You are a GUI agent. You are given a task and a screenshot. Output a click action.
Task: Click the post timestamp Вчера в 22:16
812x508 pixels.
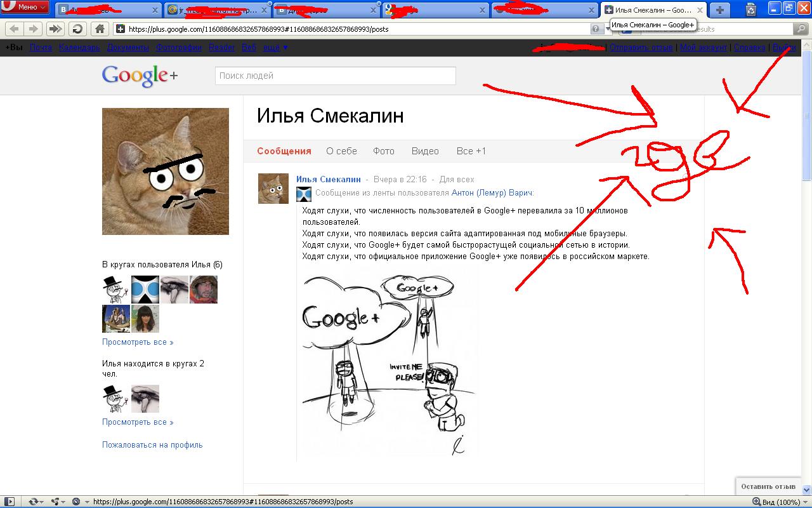tap(400, 179)
